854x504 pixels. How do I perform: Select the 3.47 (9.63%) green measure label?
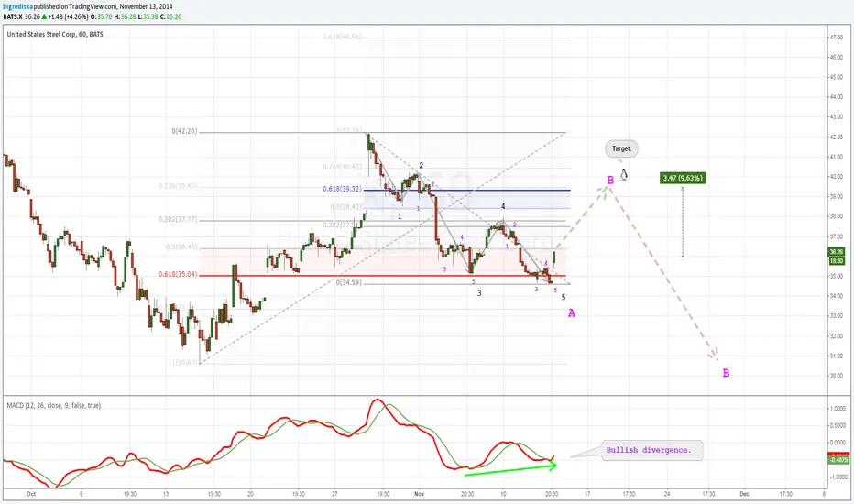point(683,178)
